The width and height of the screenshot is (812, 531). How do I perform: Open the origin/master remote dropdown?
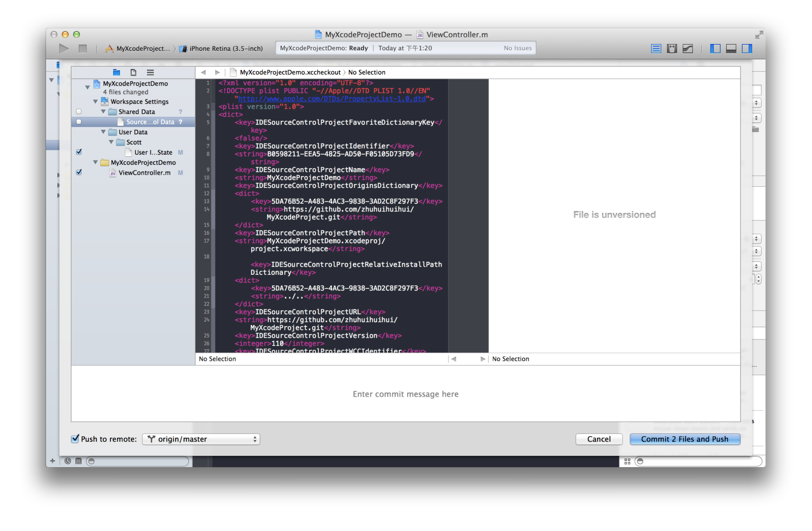(x=201, y=439)
